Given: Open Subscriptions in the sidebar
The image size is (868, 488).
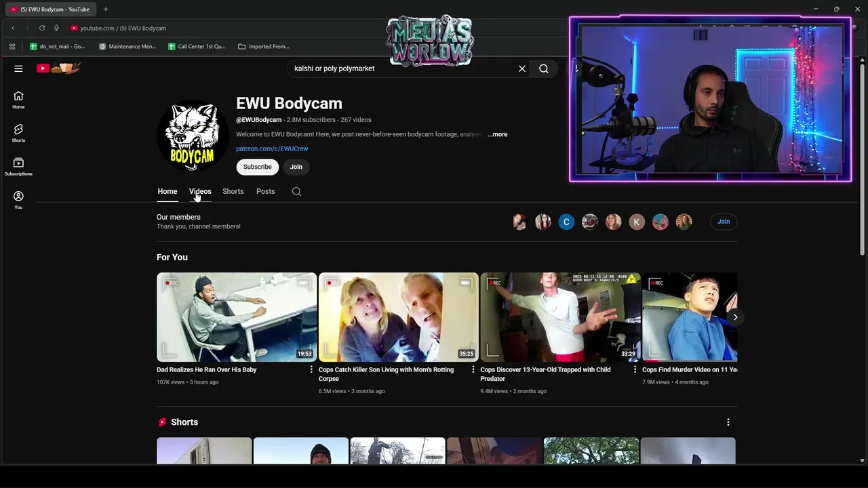Looking at the screenshot, I should pos(18,167).
